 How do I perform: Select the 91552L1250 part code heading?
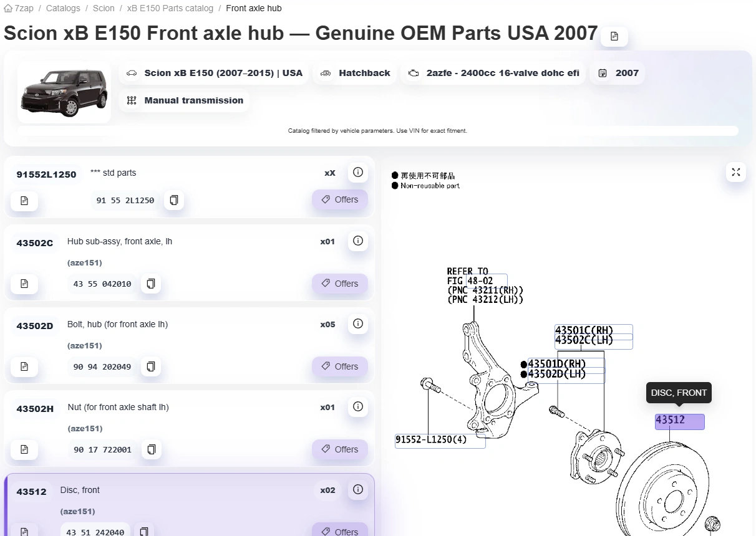46,174
